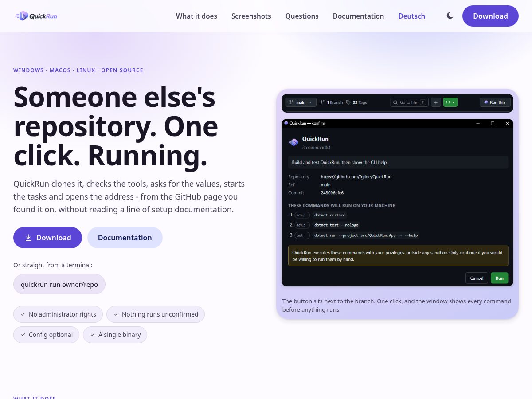Click the 1 Branch icon in the screenshot
The height and width of the screenshot is (399, 532).
click(x=322, y=102)
